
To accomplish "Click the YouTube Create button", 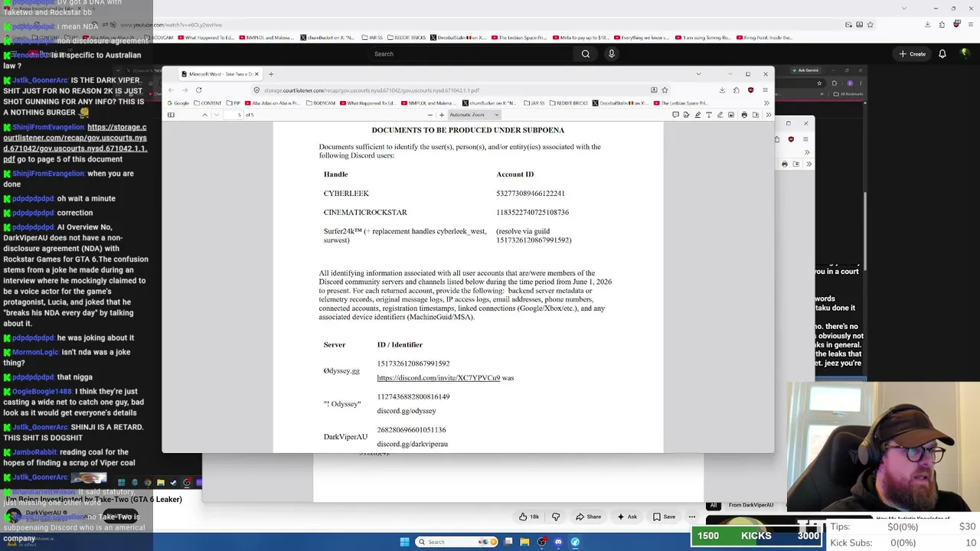I will click(913, 54).
